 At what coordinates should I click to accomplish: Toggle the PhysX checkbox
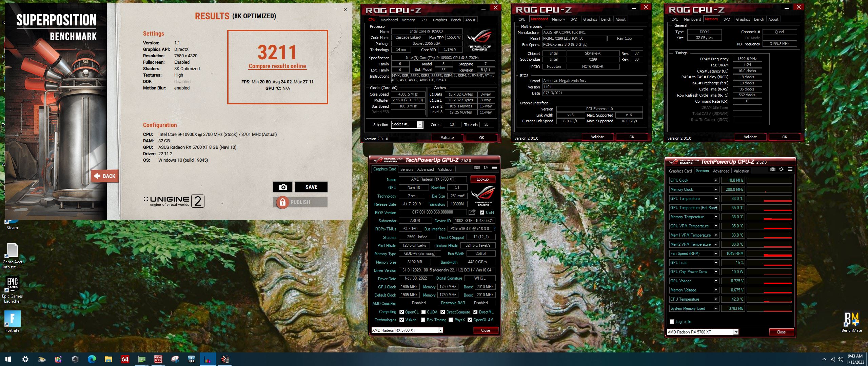point(451,320)
